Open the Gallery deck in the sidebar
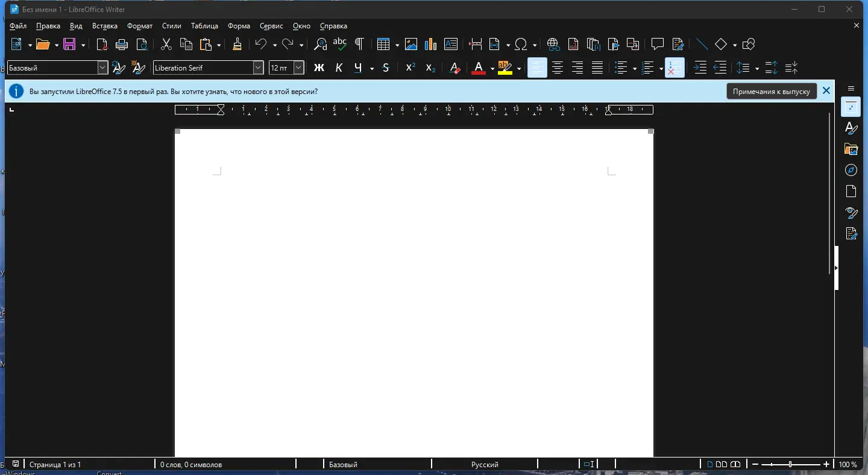This screenshot has width=868, height=475. pos(851,149)
